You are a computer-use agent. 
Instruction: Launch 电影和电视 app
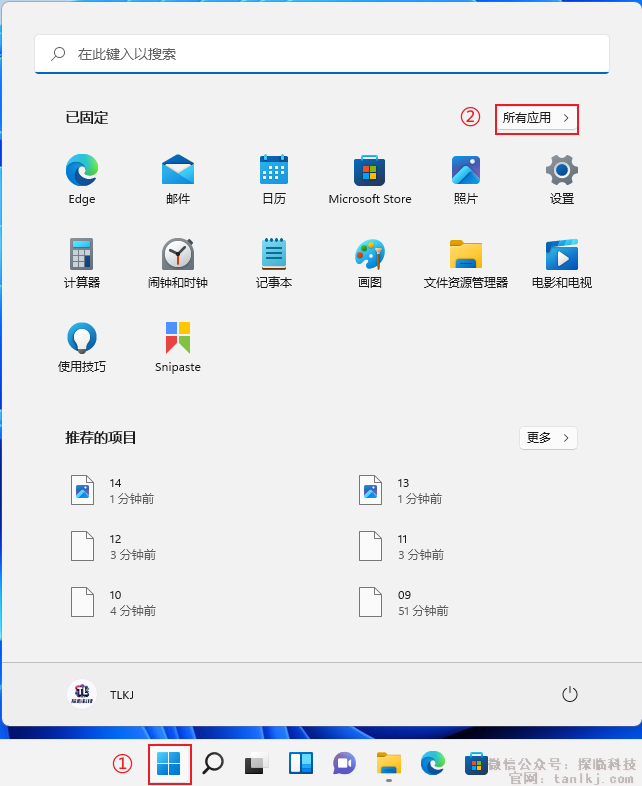tap(561, 263)
